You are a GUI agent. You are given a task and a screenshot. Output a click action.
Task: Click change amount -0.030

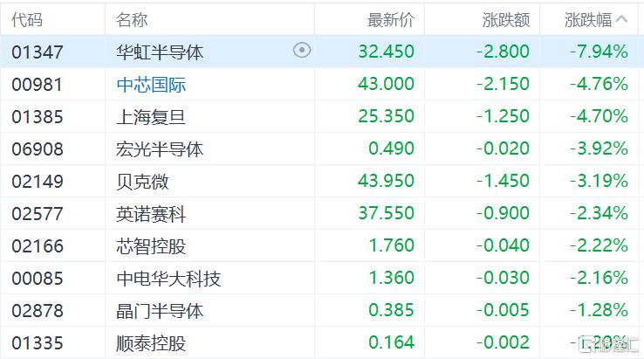(503, 278)
